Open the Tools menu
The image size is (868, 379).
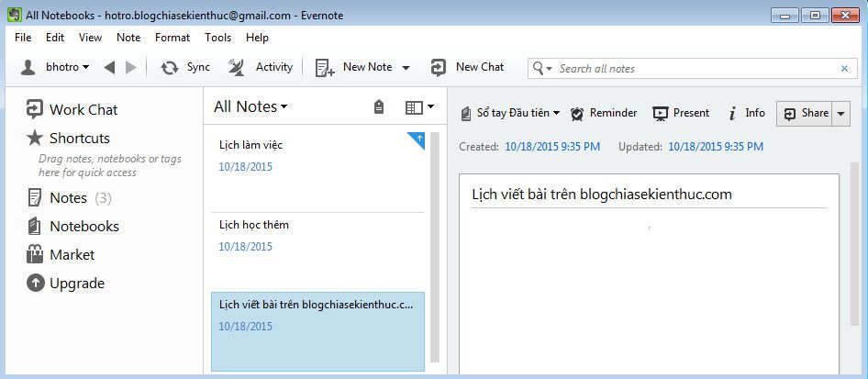point(218,38)
